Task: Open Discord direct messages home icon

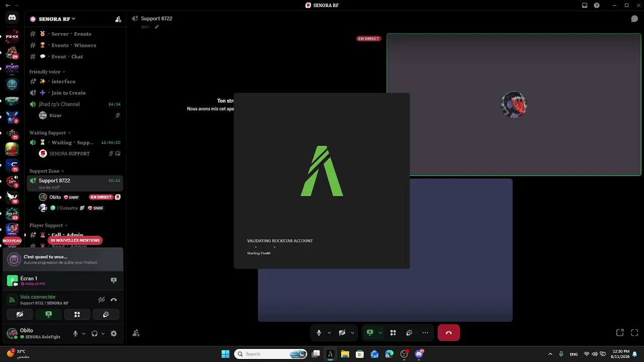Action: (x=12, y=18)
